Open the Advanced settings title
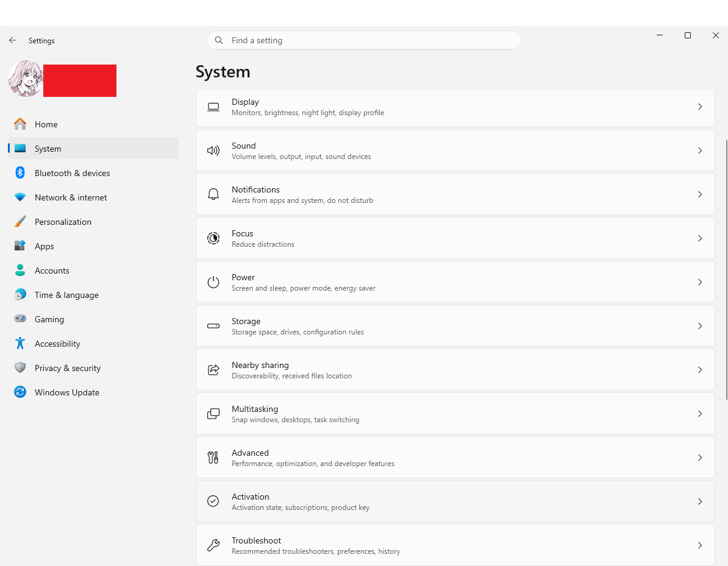The height and width of the screenshot is (566, 728). [x=250, y=453]
